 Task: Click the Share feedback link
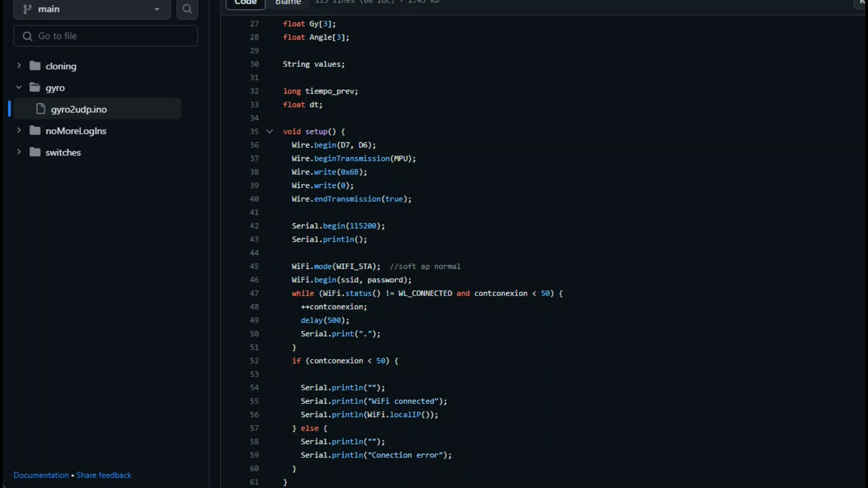tap(104, 475)
